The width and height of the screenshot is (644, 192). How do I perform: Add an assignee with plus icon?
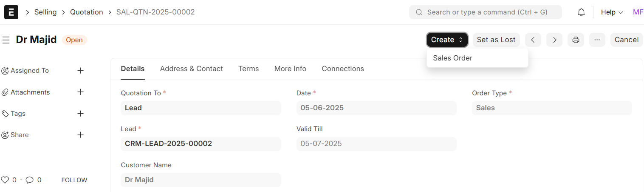[80, 71]
